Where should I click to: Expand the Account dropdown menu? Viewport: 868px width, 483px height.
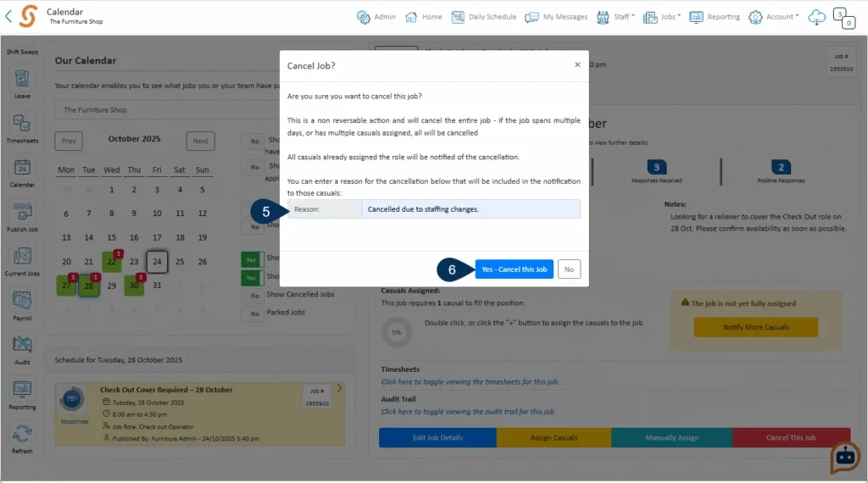point(774,17)
